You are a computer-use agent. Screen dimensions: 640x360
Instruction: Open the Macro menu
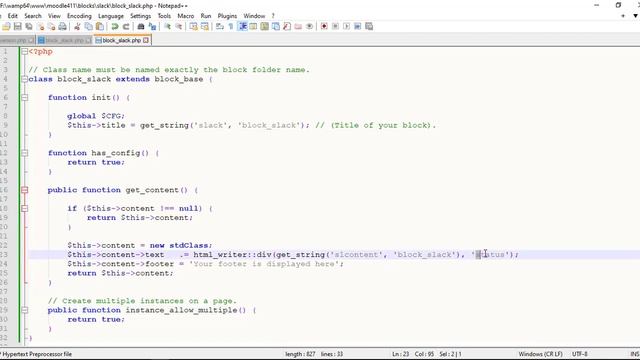pyautogui.click(x=186, y=16)
